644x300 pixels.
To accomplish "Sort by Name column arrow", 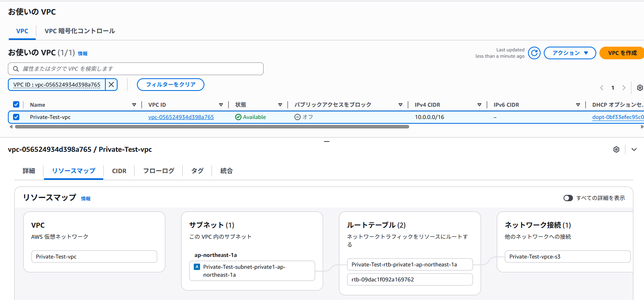I will pyautogui.click(x=134, y=105).
